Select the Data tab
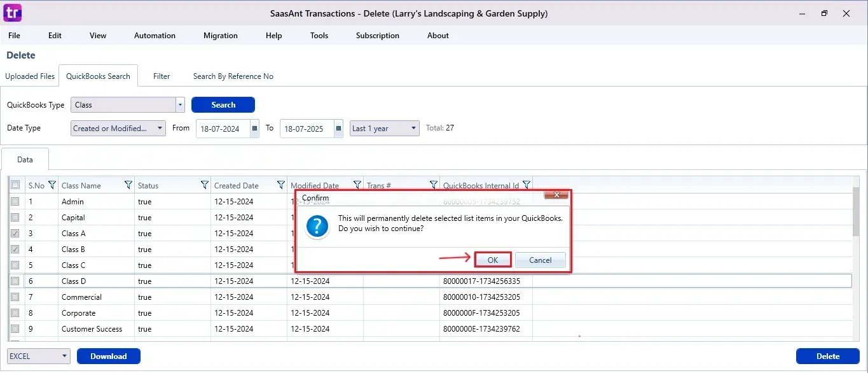Viewport: 868px width, 373px height. pyautogui.click(x=25, y=160)
